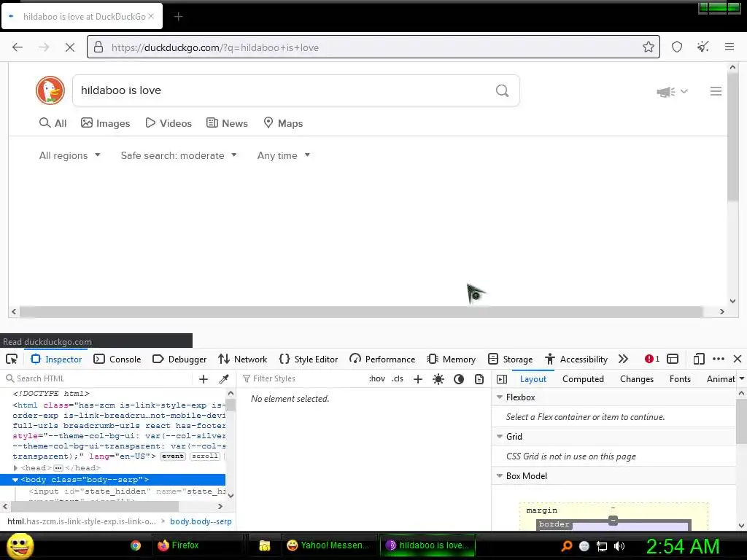Close the hildaboo is love tab
747x560 pixels.
[151, 16]
